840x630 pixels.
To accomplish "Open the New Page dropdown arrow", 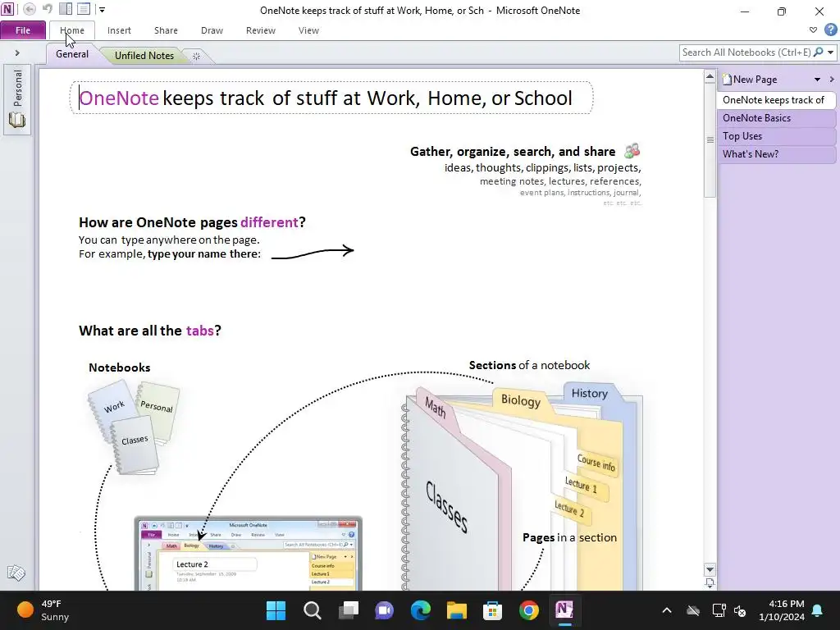I will pos(818,80).
